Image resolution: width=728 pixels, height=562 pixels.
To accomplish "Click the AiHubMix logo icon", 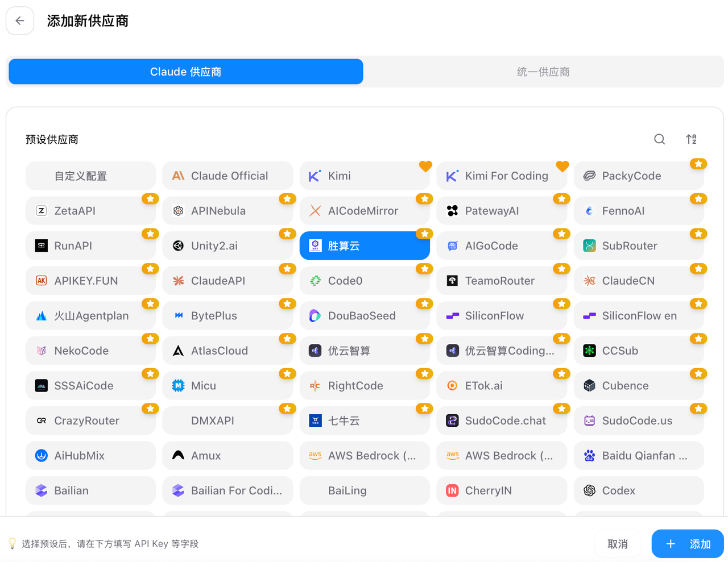I will point(42,456).
